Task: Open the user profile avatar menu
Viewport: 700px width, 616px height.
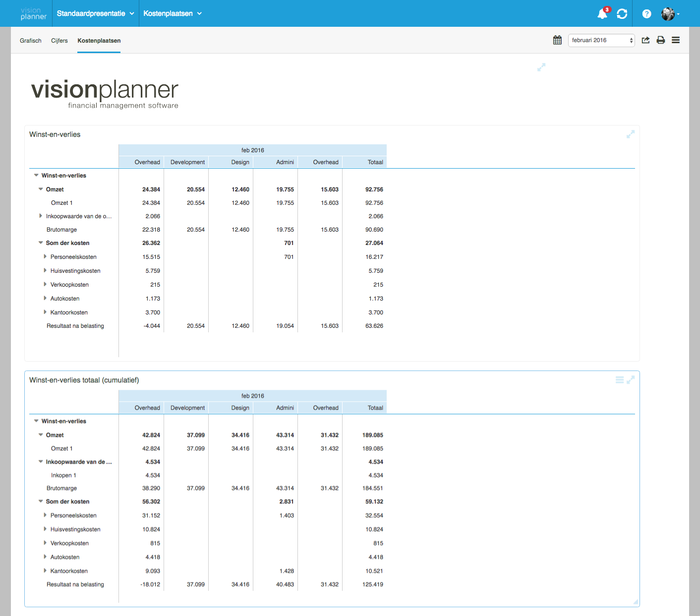Action: pyautogui.click(x=670, y=14)
